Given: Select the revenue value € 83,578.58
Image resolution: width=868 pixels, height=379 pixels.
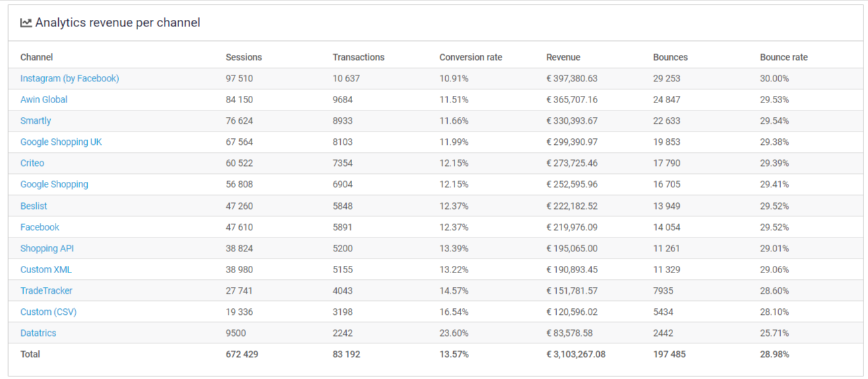Looking at the screenshot, I should [569, 333].
